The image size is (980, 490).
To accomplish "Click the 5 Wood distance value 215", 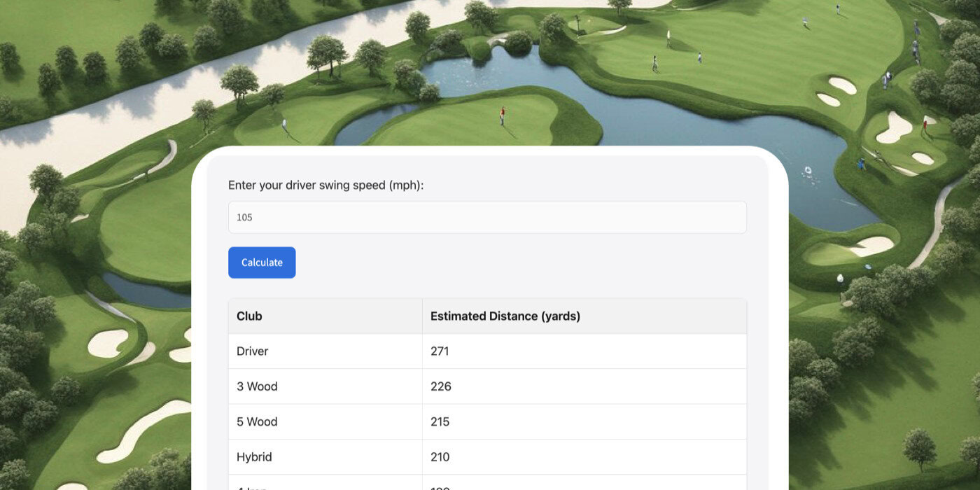I will click(x=441, y=421).
